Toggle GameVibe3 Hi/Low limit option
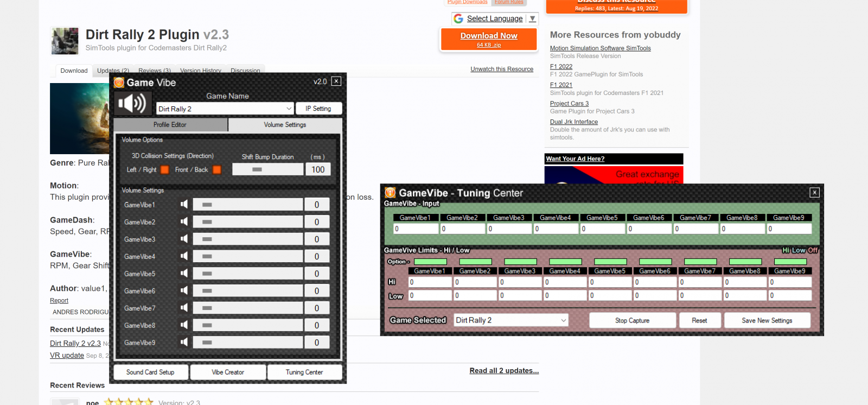This screenshot has width=868, height=405. pos(520,262)
